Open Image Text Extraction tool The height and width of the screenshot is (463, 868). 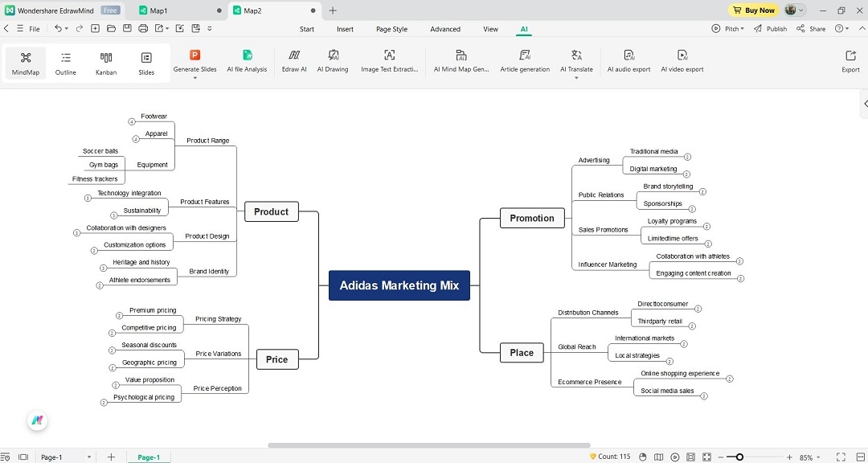[x=389, y=61]
